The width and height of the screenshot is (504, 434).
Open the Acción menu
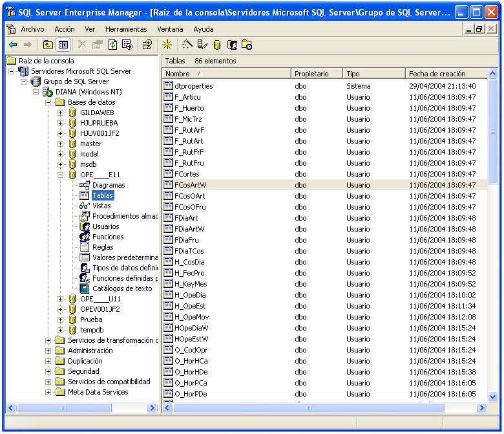(65, 29)
